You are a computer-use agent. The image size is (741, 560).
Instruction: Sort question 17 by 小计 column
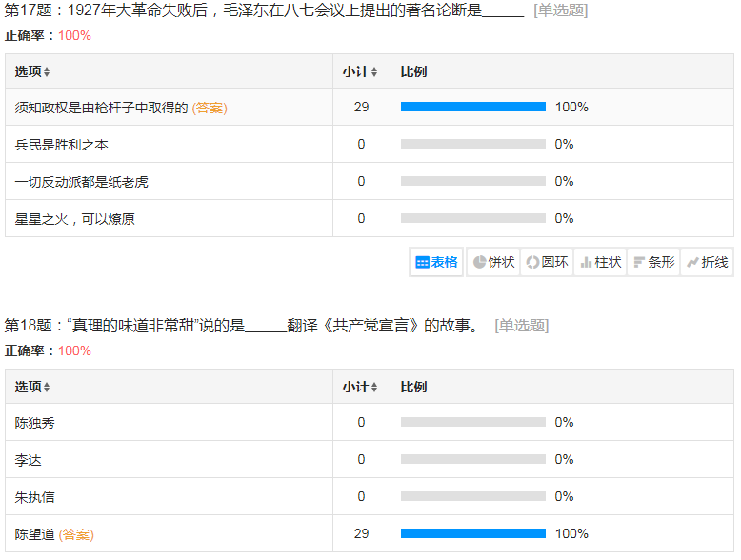click(361, 71)
